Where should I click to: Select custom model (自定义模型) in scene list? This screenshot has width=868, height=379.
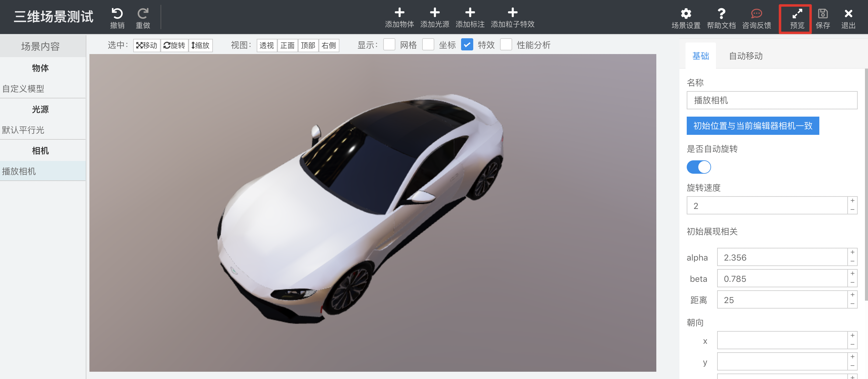coord(23,89)
